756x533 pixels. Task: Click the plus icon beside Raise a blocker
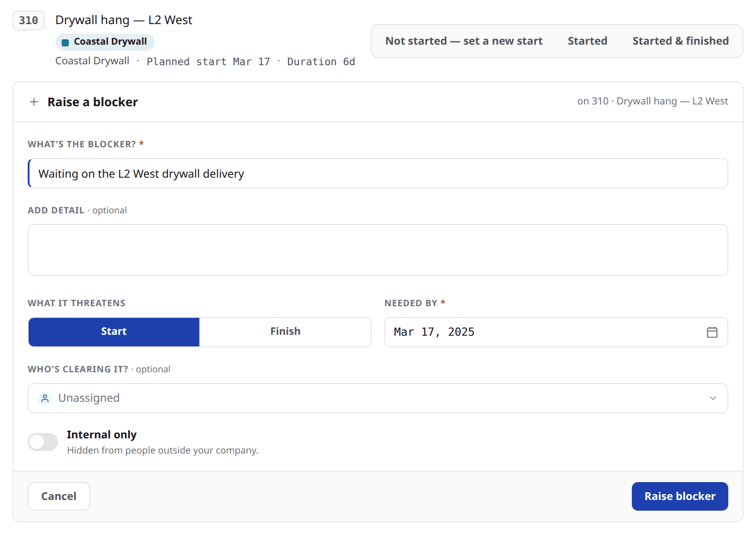click(34, 102)
